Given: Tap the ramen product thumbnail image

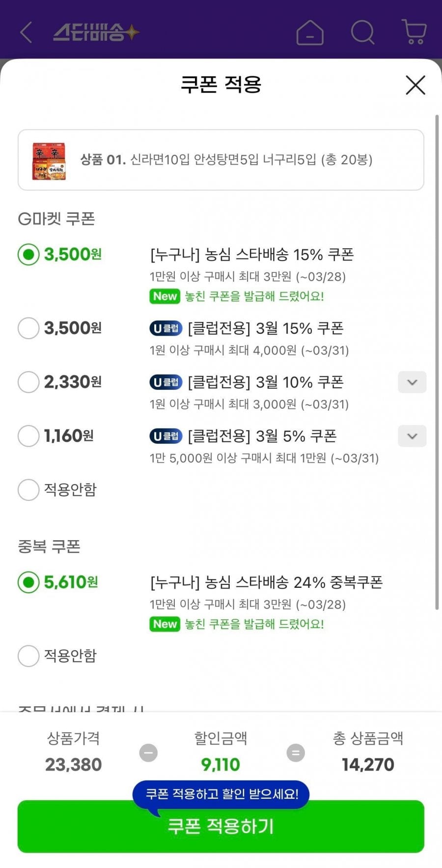Looking at the screenshot, I should point(49,160).
